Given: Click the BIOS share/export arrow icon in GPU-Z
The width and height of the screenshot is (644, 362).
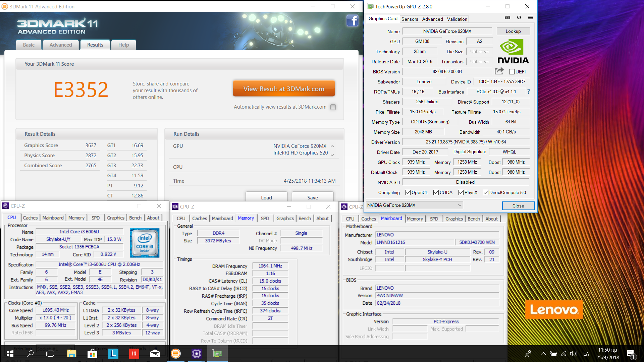Looking at the screenshot, I should coord(499,71).
